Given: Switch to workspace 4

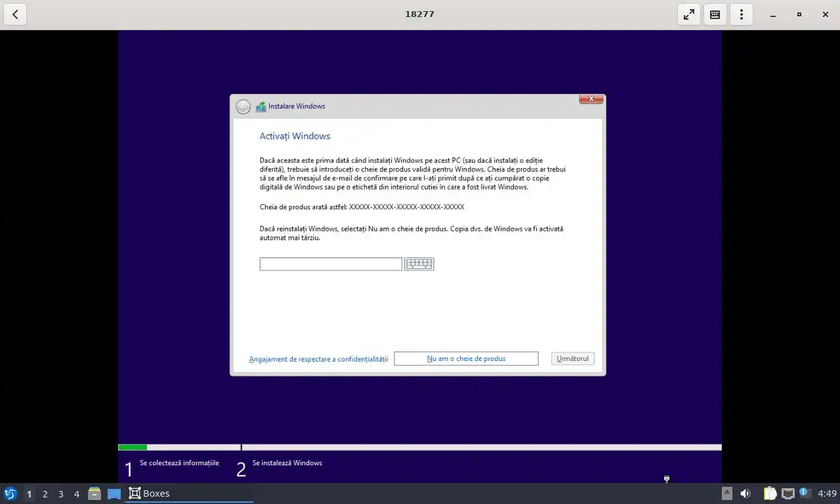Looking at the screenshot, I should click(76, 493).
